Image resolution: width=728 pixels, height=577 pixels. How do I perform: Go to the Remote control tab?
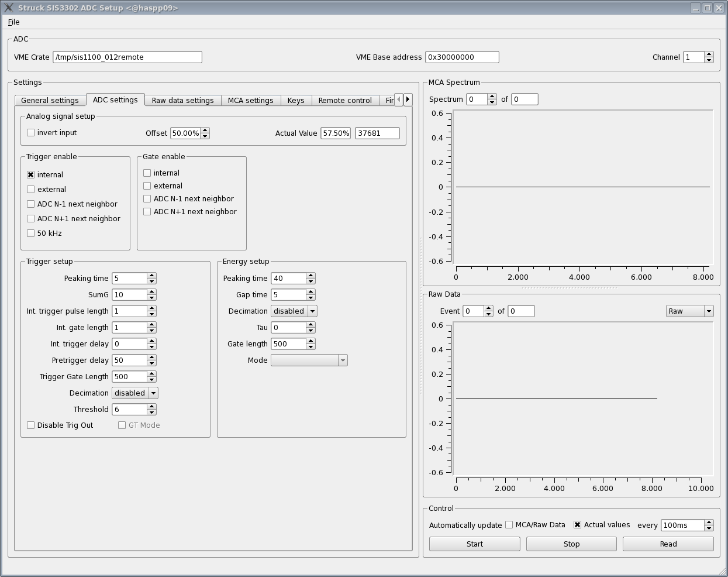point(345,101)
